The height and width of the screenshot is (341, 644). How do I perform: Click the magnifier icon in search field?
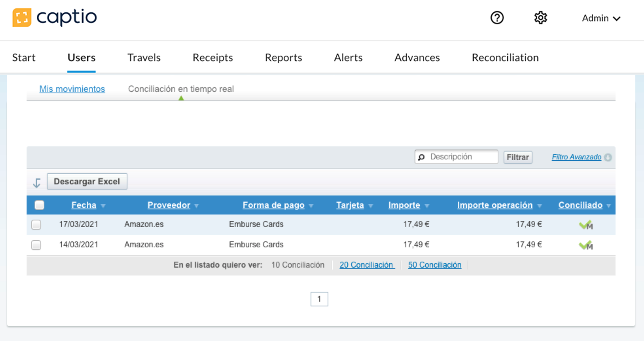click(x=421, y=157)
